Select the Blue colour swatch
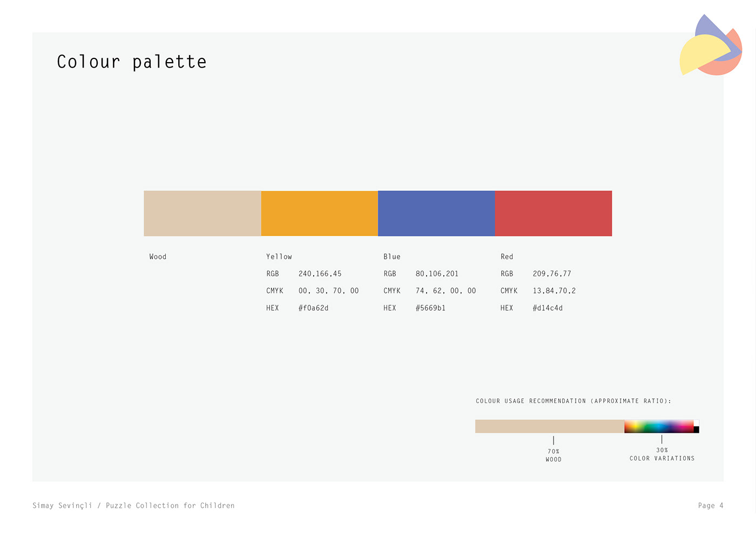Viewport: 756px width, 535px height. [436, 213]
